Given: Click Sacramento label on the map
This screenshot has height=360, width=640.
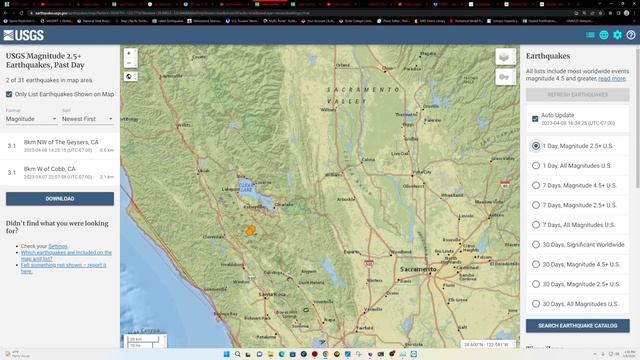Looking at the screenshot, I should (x=418, y=269).
